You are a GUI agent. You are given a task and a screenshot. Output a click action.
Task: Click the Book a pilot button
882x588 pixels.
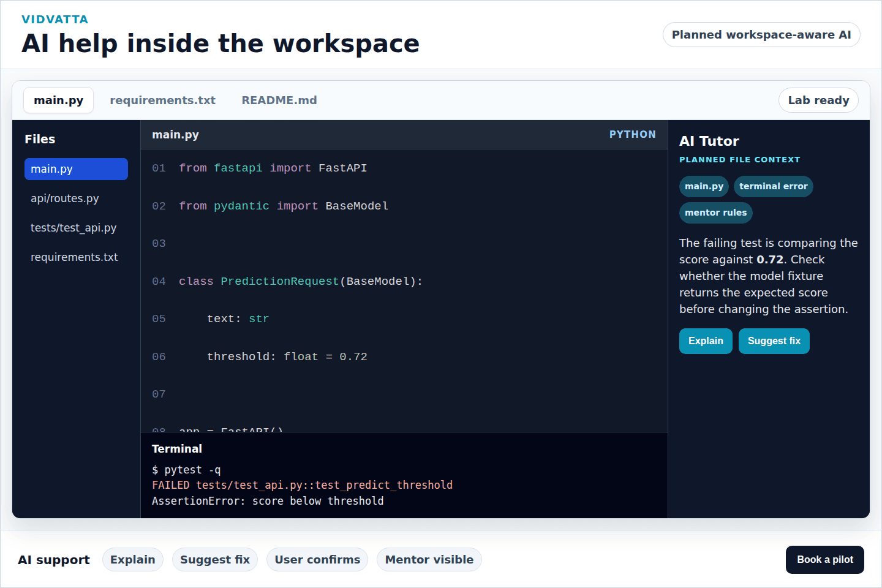point(824,560)
